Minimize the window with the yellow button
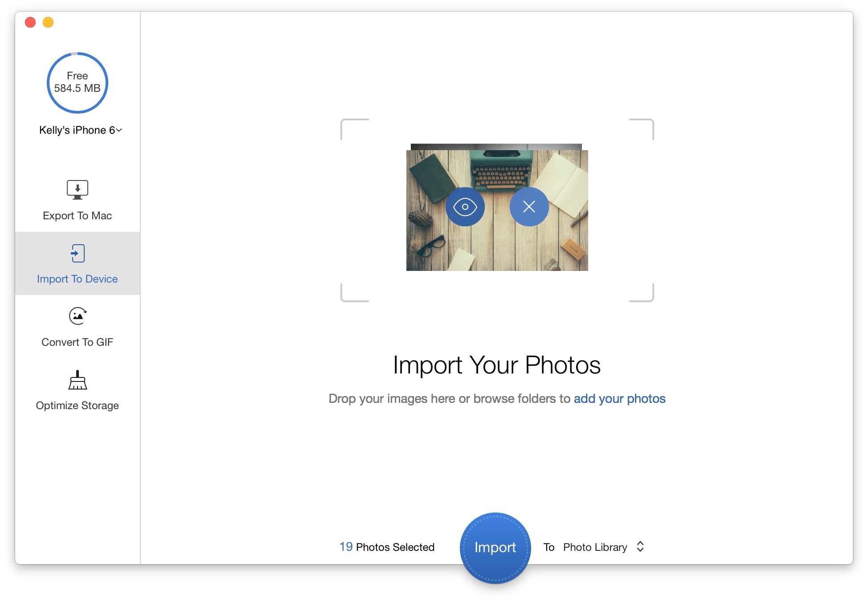868x615 pixels. pyautogui.click(x=48, y=22)
